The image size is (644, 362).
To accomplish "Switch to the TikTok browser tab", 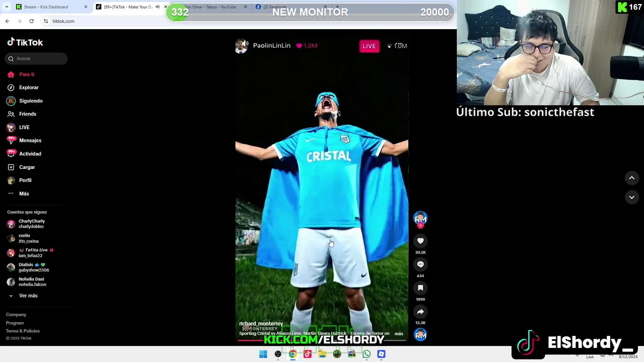I will pyautogui.click(x=128, y=7).
